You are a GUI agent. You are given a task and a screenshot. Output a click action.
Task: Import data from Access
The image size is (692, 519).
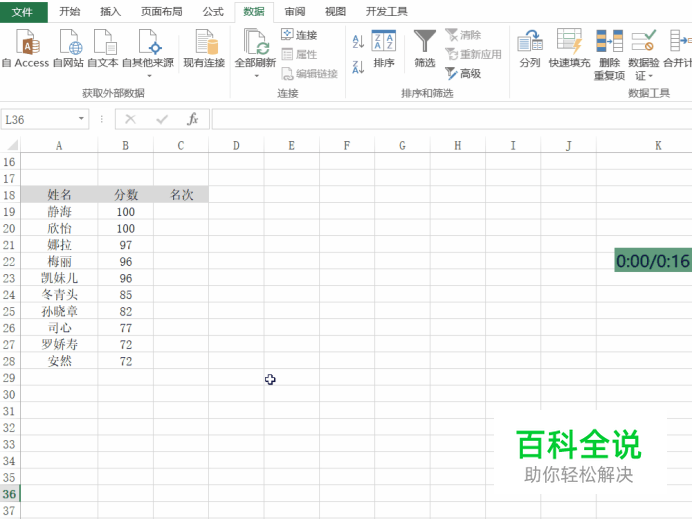point(26,48)
